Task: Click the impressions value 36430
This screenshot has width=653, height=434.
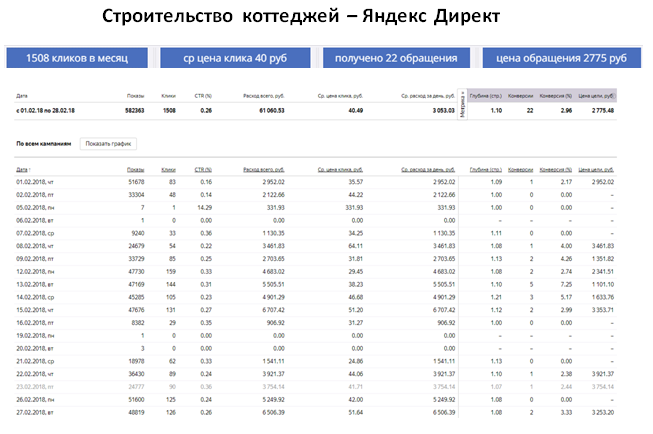Action: (136, 374)
